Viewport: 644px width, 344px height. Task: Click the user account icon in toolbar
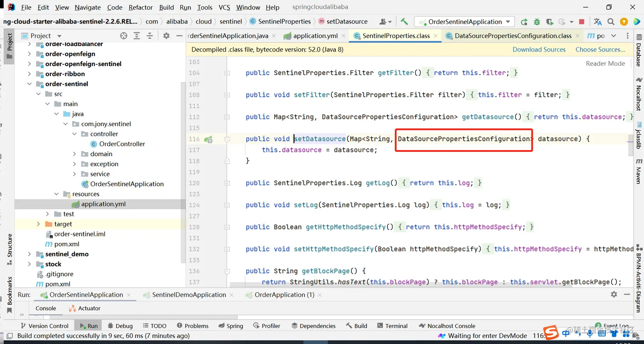(x=385, y=22)
